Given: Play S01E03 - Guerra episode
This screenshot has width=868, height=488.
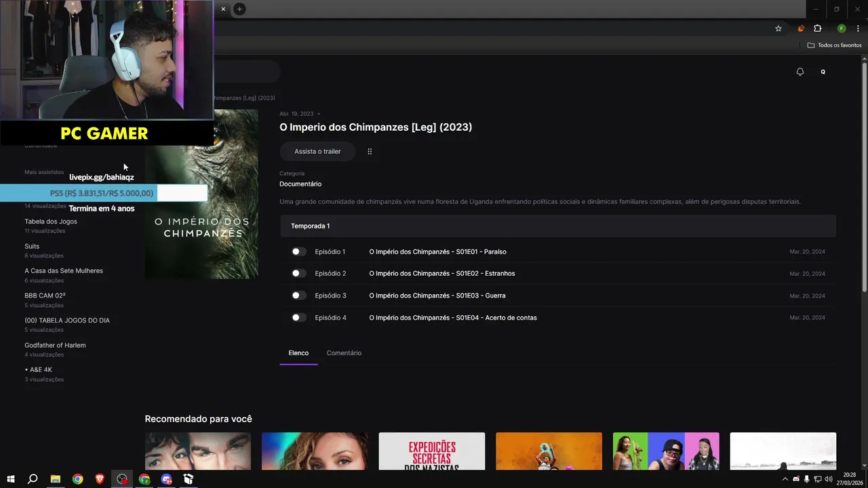Looking at the screenshot, I should coord(437,296).
